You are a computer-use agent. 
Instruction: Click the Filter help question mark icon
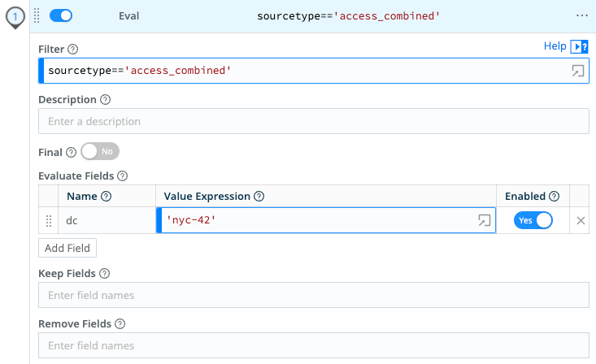pyautogui.click(x=73, y=50)
